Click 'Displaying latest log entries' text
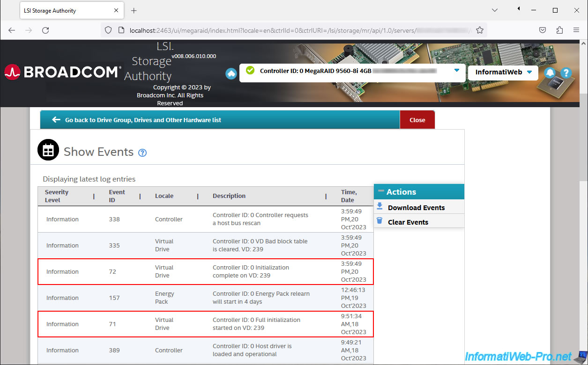Image resolution: width=588 pixels, height=365 pixels. 89,179
